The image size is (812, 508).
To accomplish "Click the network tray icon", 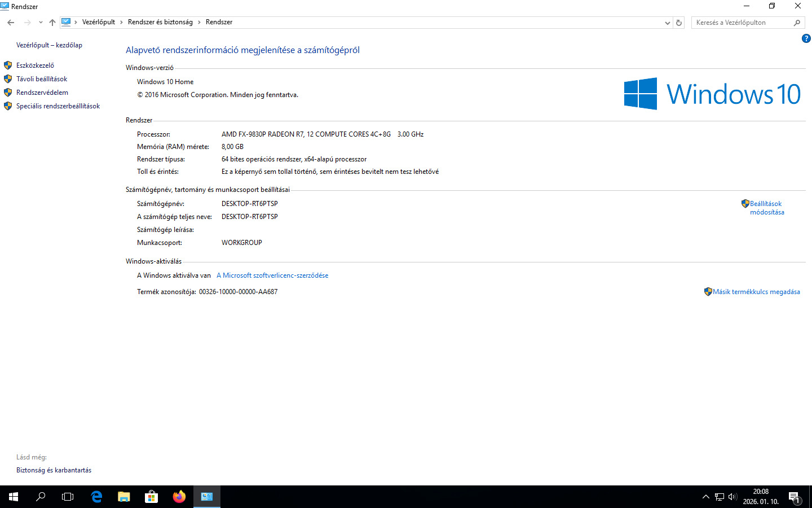I will (x=720, y=497).
